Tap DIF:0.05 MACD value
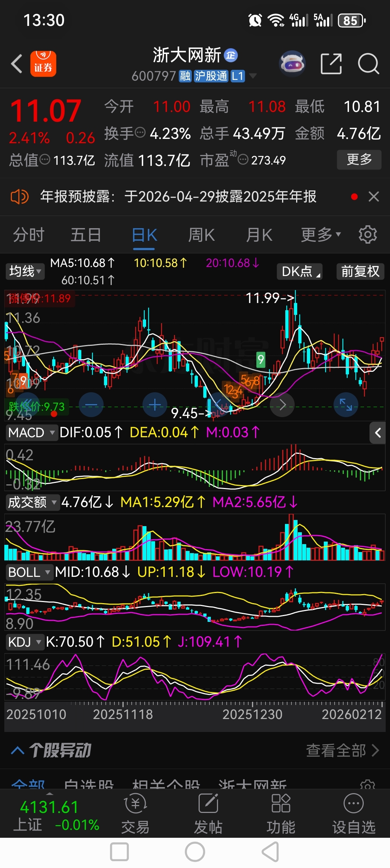This screenshot has width=390, height=868. tap(91, 433)
